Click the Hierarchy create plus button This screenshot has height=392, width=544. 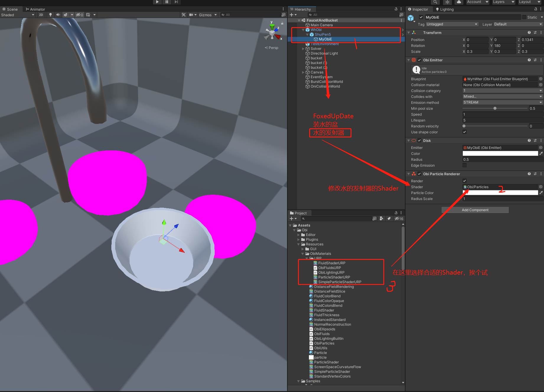[x=293, y=15]
